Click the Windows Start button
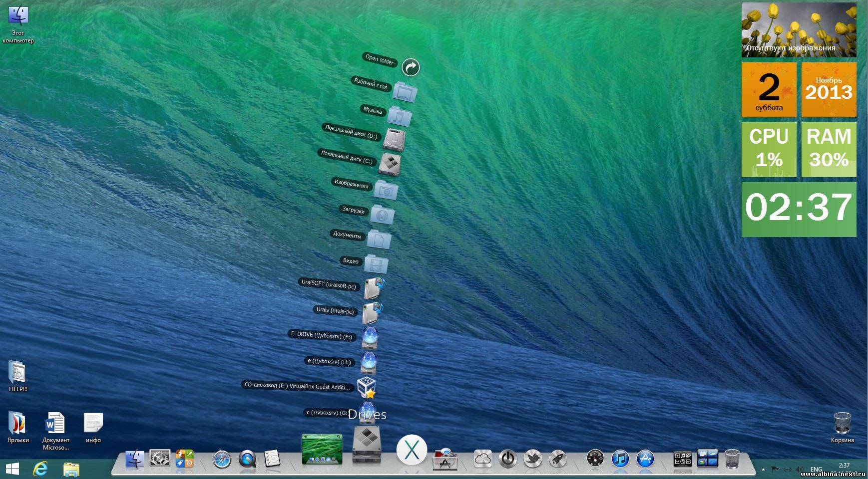 (12, 469)
